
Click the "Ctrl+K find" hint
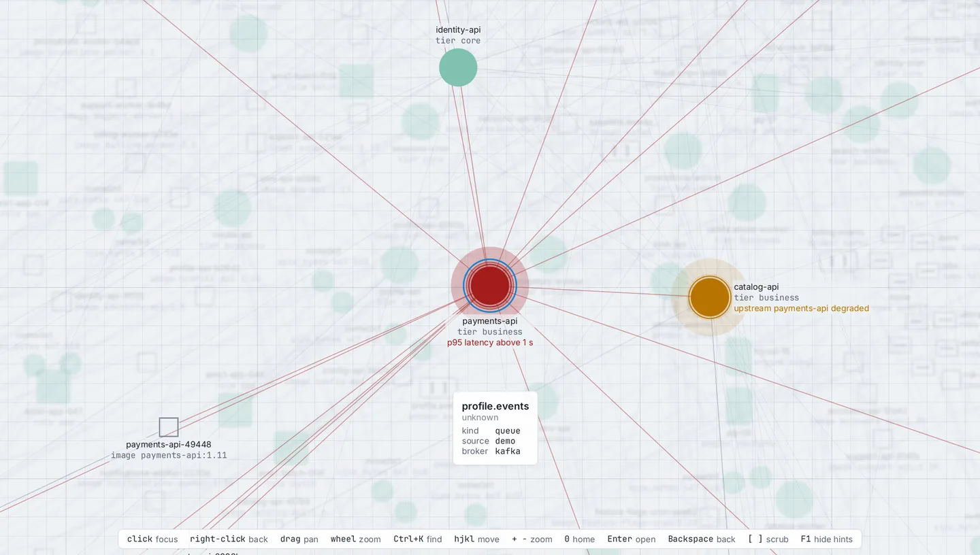418,539
